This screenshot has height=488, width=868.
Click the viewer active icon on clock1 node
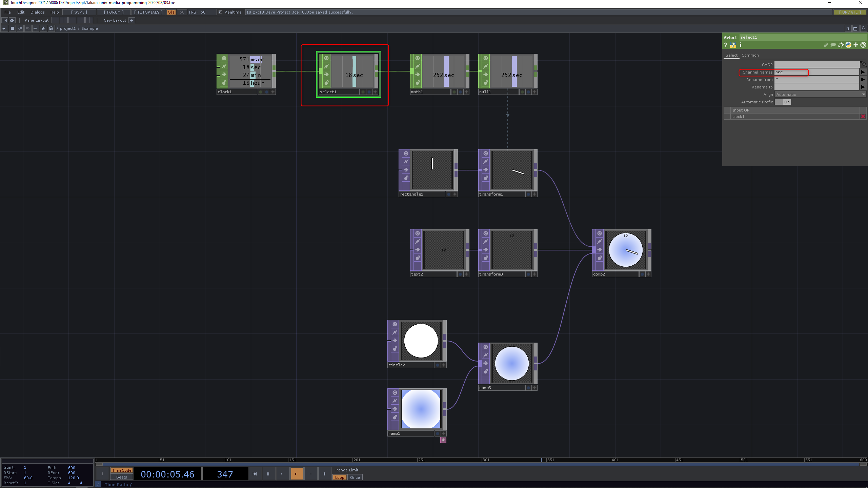(x=224, y=58)
